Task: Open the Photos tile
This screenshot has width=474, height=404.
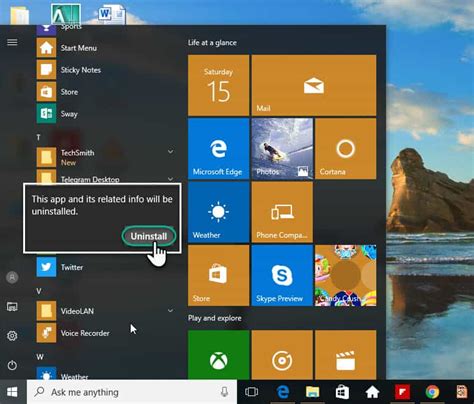Action: (282, 149)
